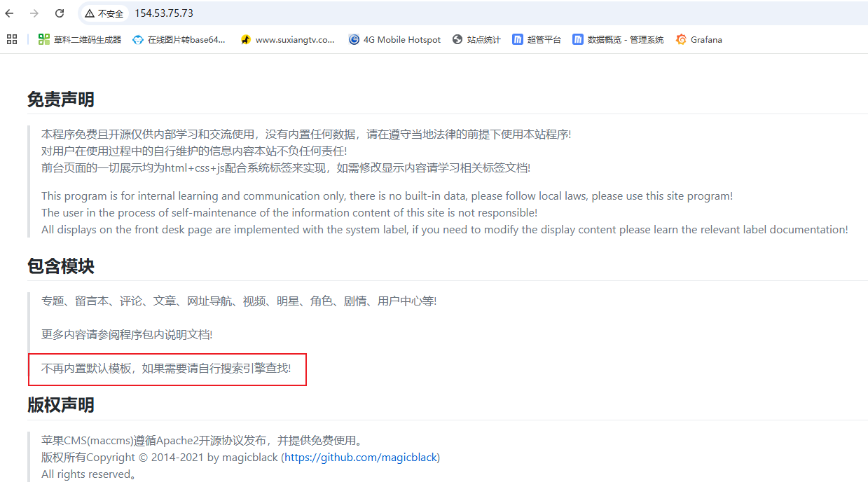Click the 包含模块 heading
This screenshot has width=868, height=501.
click(x=61, y=266)
